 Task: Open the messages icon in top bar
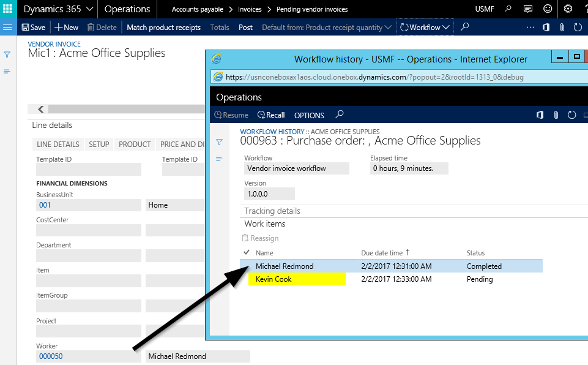click(528, 9)
